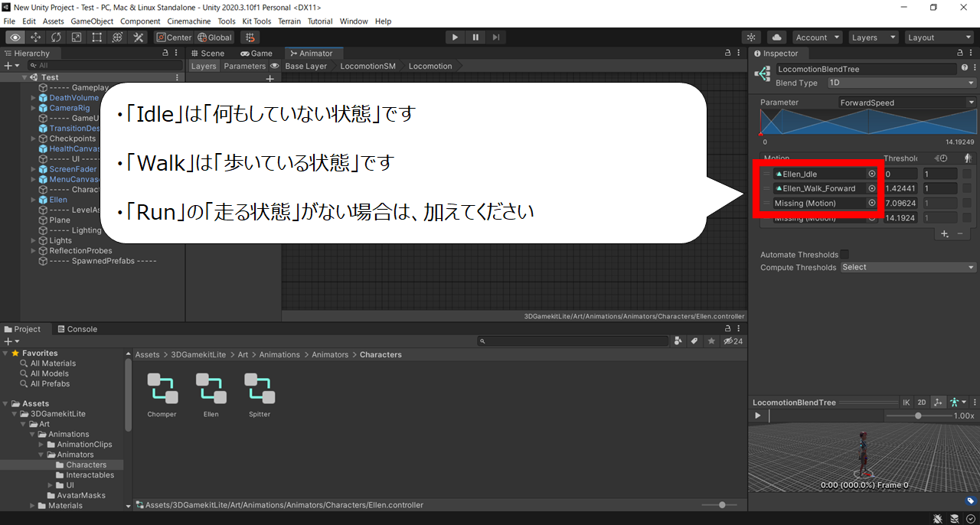Open the Window menu

coord(354,21)
